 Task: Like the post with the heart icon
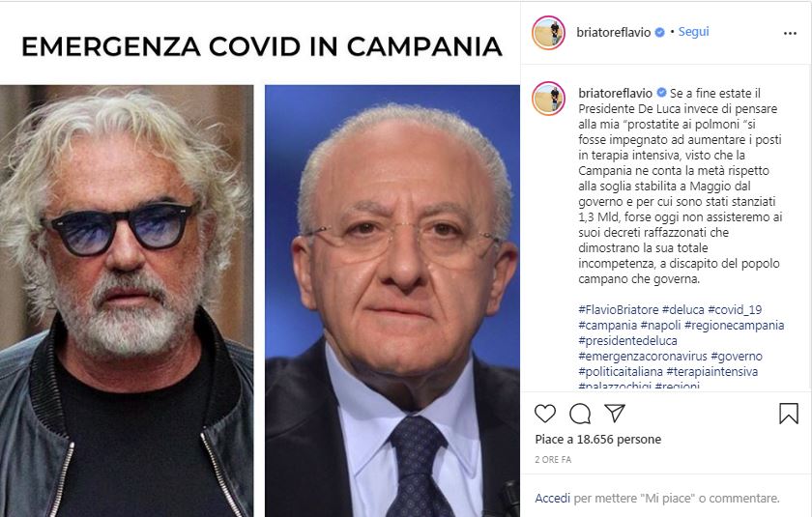tap(545, 414)
